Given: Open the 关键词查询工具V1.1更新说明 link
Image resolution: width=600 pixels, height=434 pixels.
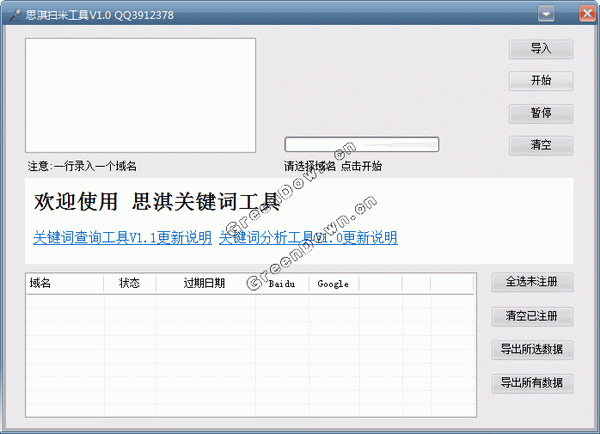Looking at the screenshot, I should (122, 238).
